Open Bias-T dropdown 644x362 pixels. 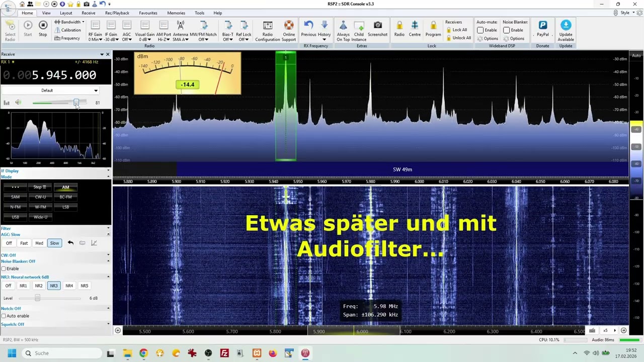click(x=228, y=31)
